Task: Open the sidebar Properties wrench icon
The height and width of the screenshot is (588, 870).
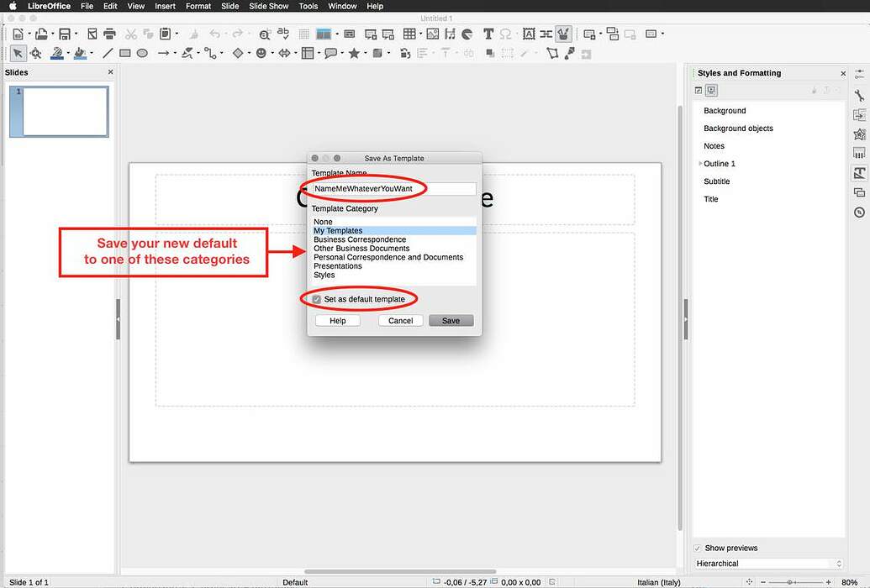Action: click(x=859, y=95)
